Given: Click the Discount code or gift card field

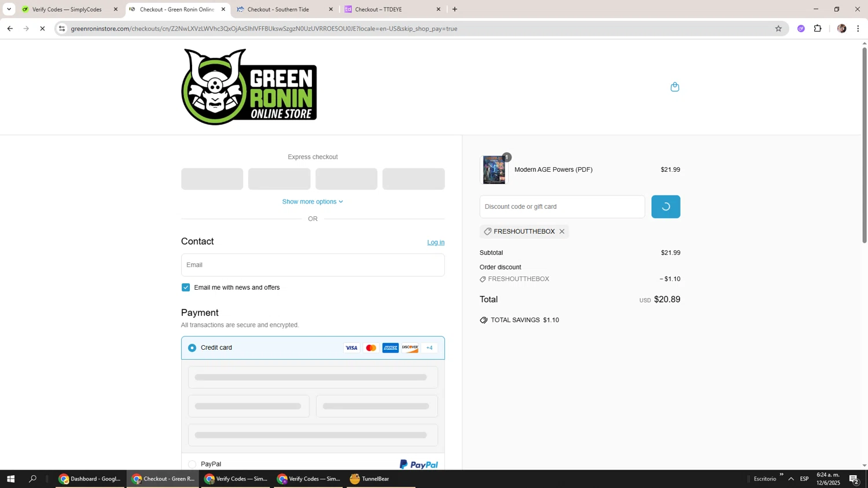Looking at the screenshot, I should [x=562, y=206].
